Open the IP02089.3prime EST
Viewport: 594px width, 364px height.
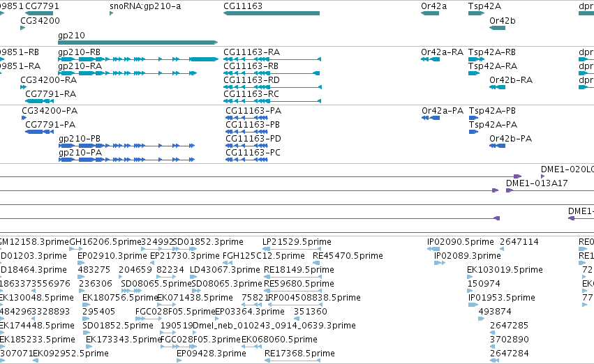point(440,263)
